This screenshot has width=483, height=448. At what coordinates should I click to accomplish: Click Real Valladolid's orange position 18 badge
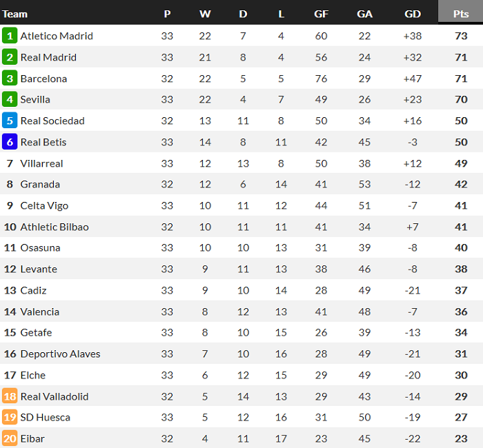tap(10, 396)
